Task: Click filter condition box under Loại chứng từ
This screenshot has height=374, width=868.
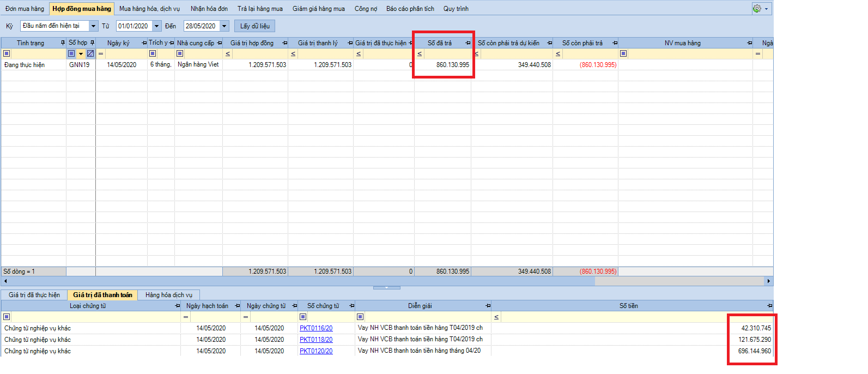Action: tap(7, 317)
